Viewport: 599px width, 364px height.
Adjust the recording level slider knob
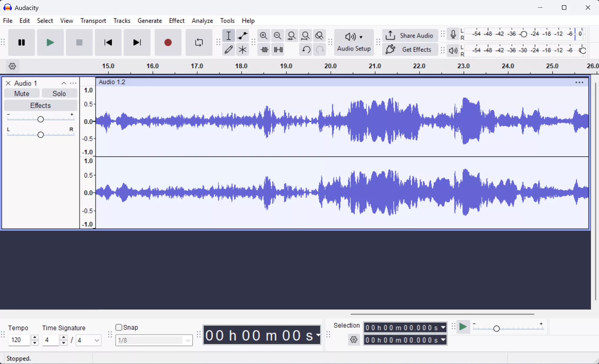click(524, 34)
